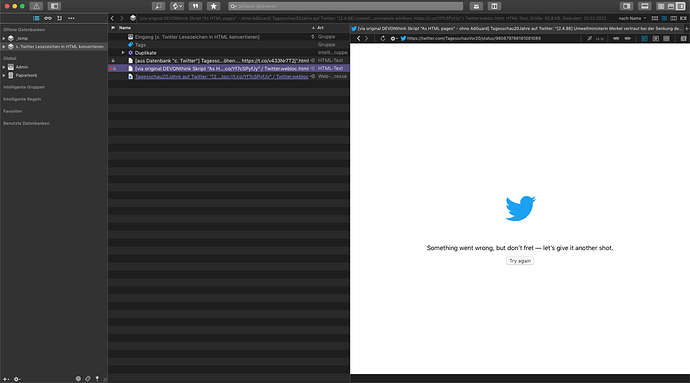Screen dimensions: 690x383
Task: Add a new tab with plus button
Action: (x=687, y=29)
